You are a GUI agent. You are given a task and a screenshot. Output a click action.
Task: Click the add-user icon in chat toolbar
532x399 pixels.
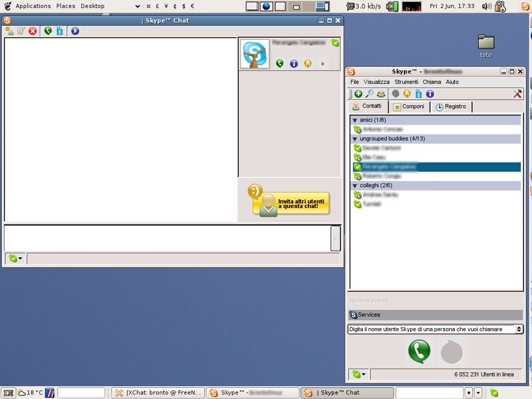[x=9, y=31]
